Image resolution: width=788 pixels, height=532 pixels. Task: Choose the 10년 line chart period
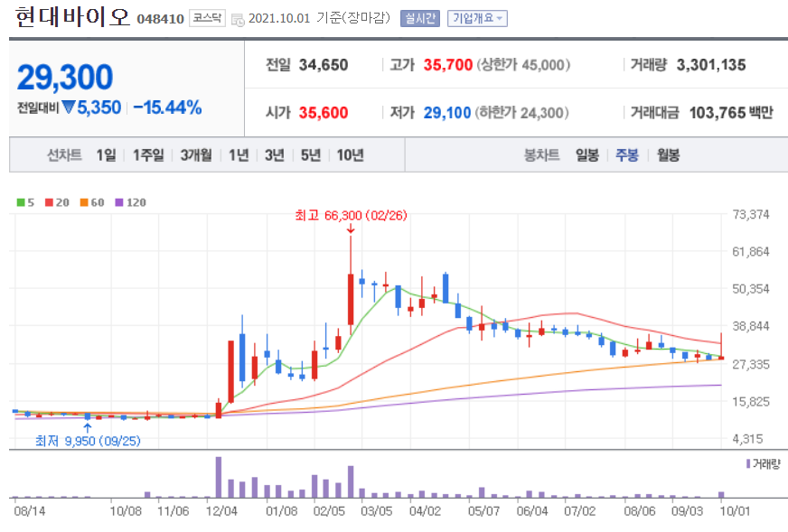(351, 154)
